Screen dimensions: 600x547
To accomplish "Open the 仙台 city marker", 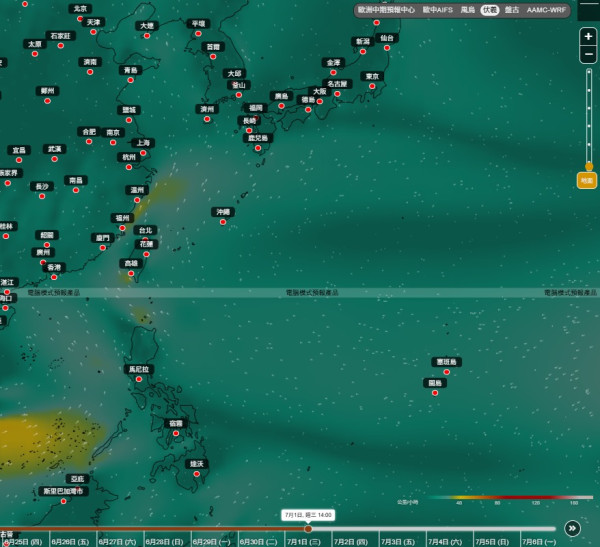I will point(387,48).
